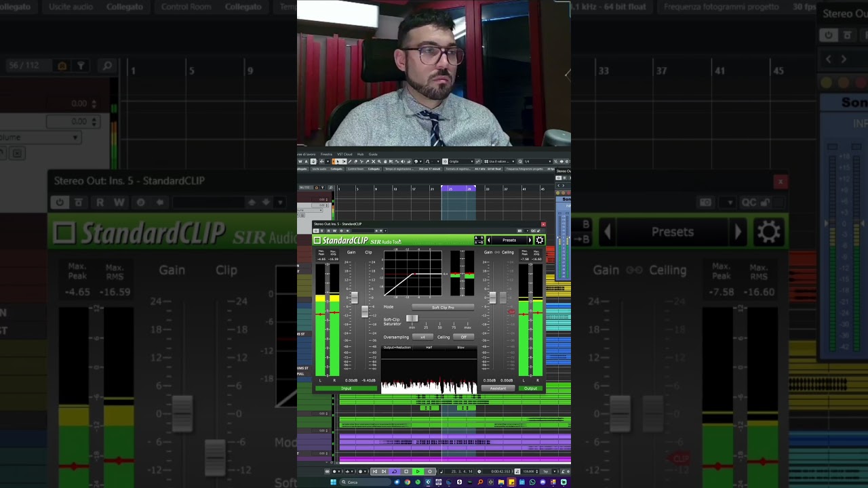
Task: Click the output CLIP indicator
Action: [x=511, y=312]
